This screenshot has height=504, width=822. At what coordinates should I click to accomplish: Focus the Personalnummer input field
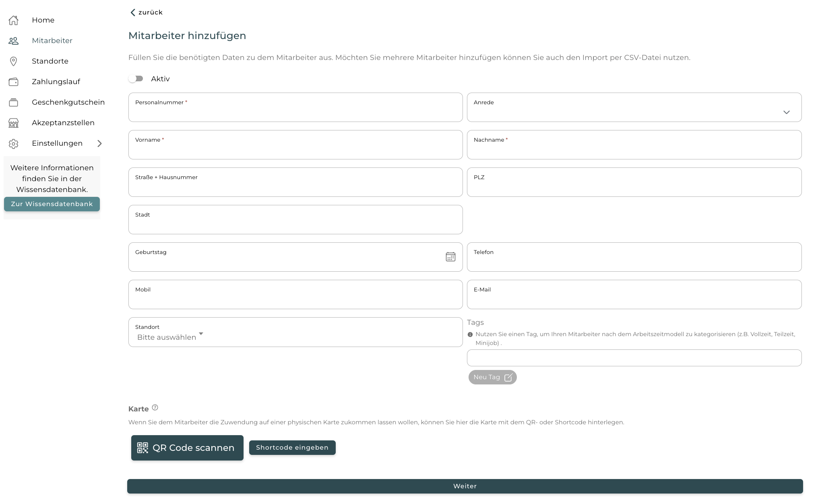tap(295, 108)
